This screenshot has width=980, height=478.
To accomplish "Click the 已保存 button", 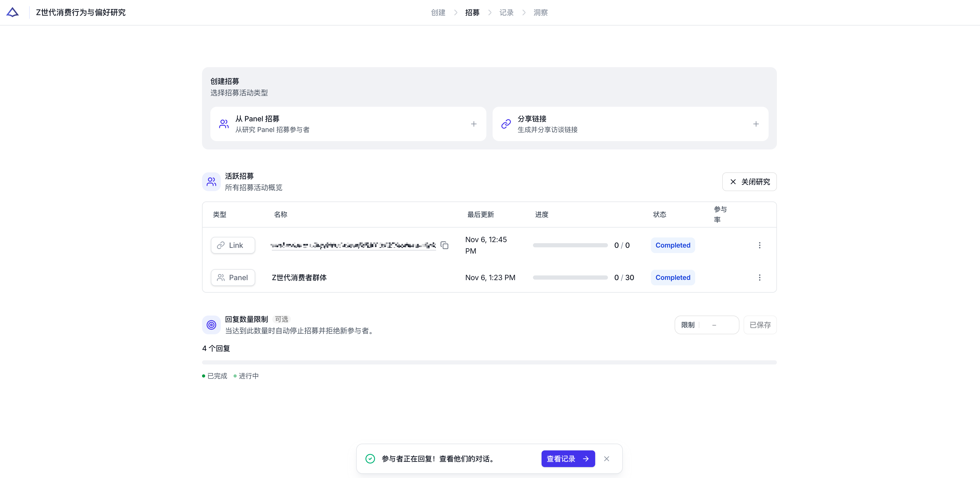I will coord(760,325).
